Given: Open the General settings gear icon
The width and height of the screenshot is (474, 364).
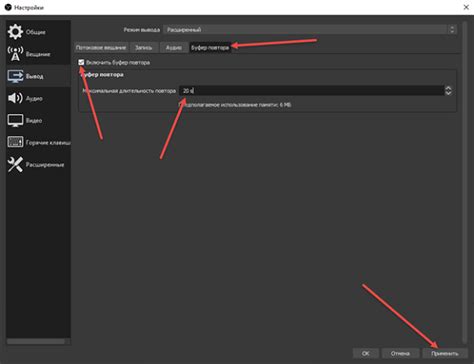Looking at the screenshot, I should click(x=15, y=32).
